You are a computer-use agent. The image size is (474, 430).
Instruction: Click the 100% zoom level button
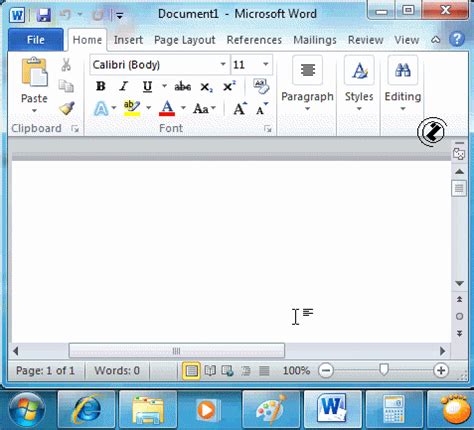coord(296,371)
